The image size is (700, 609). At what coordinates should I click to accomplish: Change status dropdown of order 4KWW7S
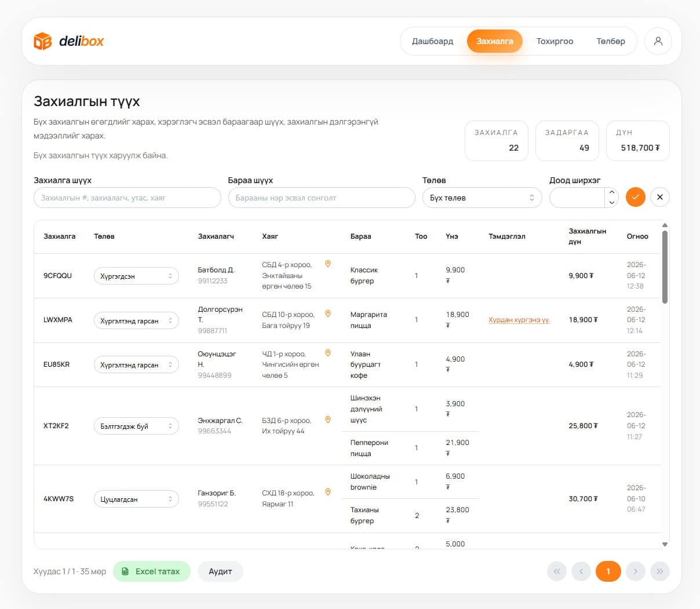tap(136, 499)
